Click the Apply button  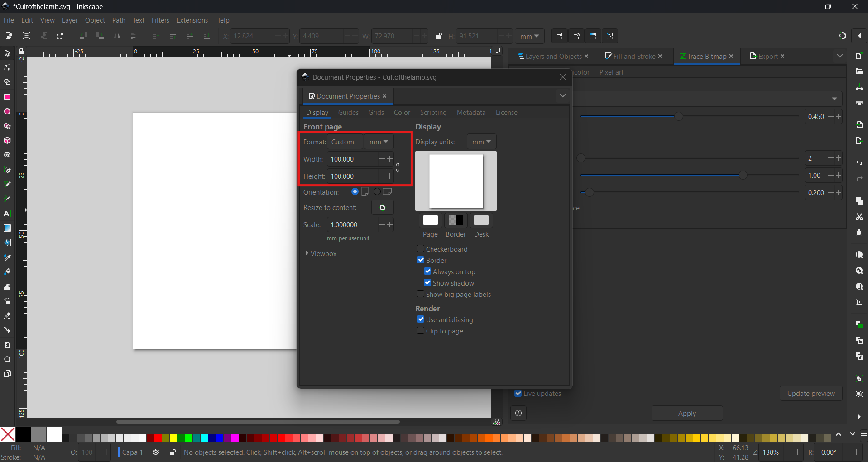pos(687,414)
